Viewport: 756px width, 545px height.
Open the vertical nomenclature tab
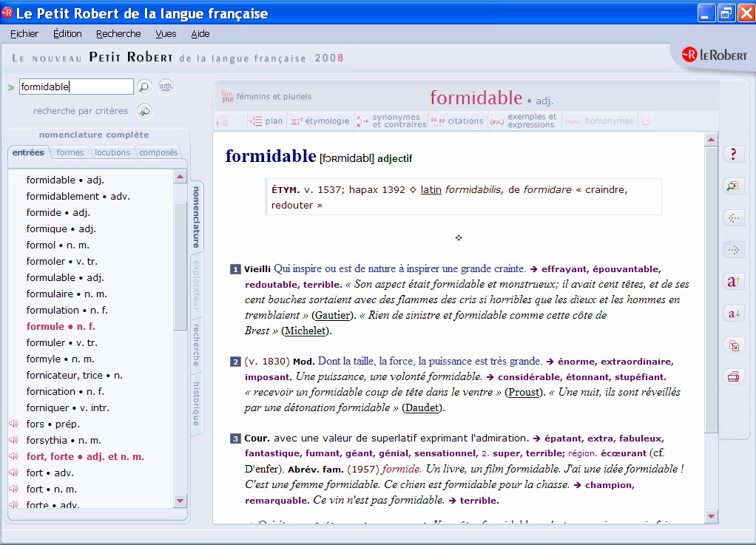pyautogui.click(x=196, y=217)
